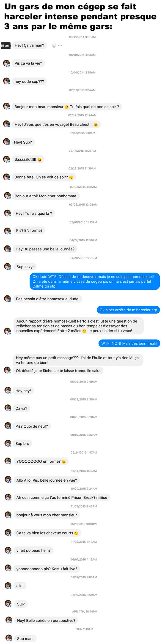Click the wink emoji in 'Bonne fete!' message

tap(71, 178)
